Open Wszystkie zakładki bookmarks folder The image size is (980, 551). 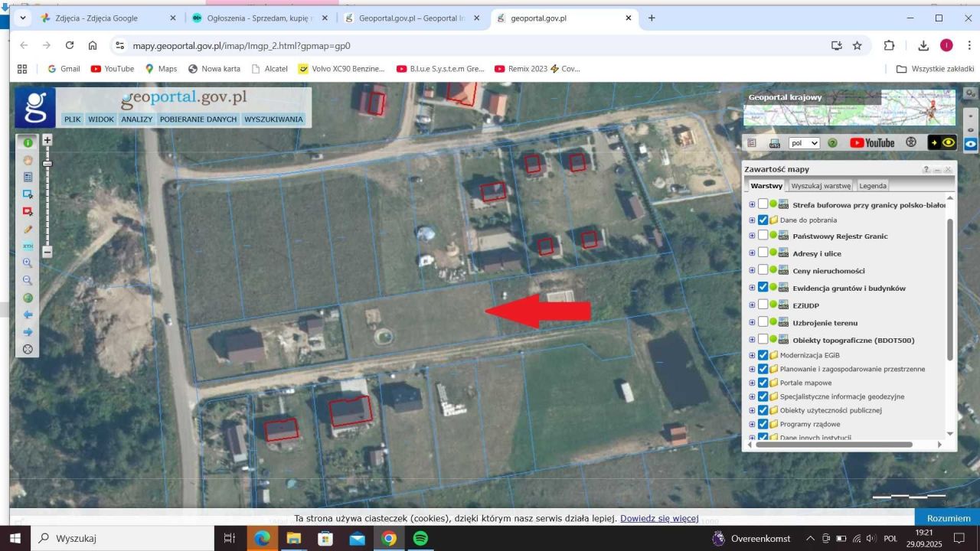point(935,69)
